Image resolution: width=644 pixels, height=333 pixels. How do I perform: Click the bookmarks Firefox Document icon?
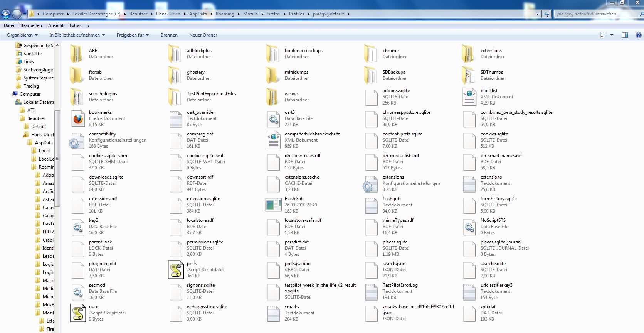tap(78, 118)
